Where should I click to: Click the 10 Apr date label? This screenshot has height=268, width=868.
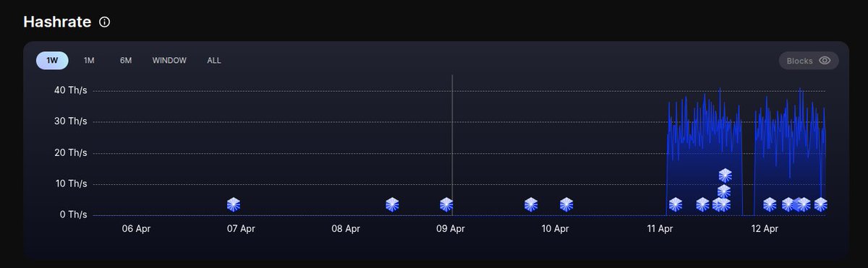tap(555, 229)
